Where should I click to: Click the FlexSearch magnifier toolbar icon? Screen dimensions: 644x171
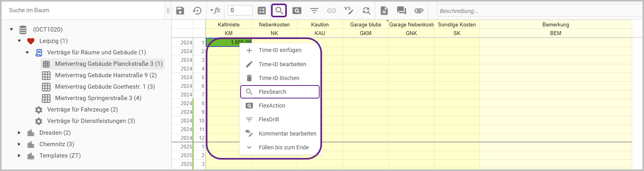click(279, 11)
